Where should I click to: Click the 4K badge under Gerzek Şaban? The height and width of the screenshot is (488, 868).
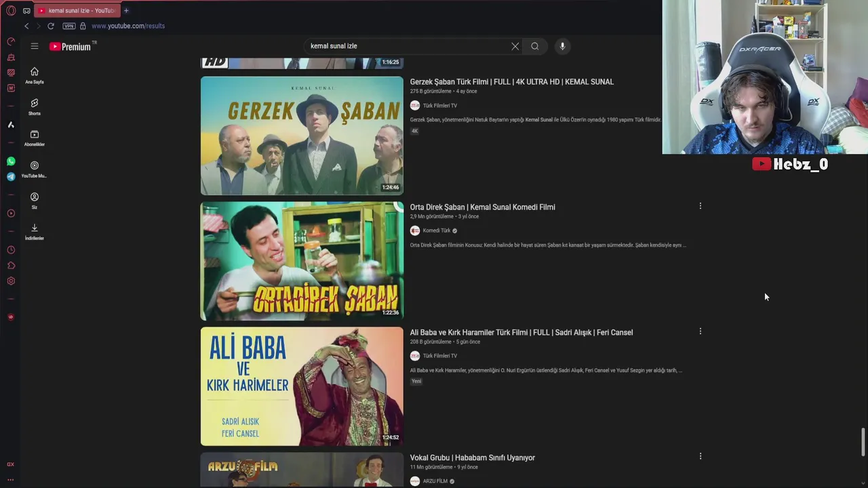click(414, 131)
